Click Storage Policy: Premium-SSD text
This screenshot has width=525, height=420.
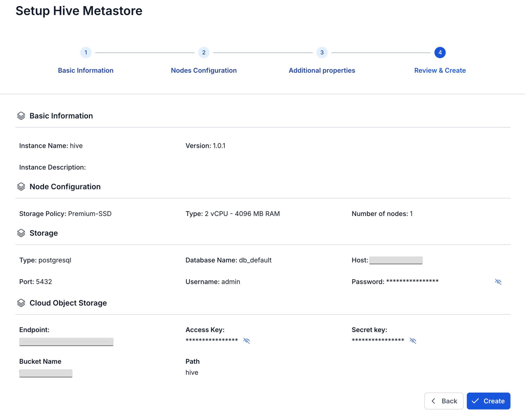point(65,214)
